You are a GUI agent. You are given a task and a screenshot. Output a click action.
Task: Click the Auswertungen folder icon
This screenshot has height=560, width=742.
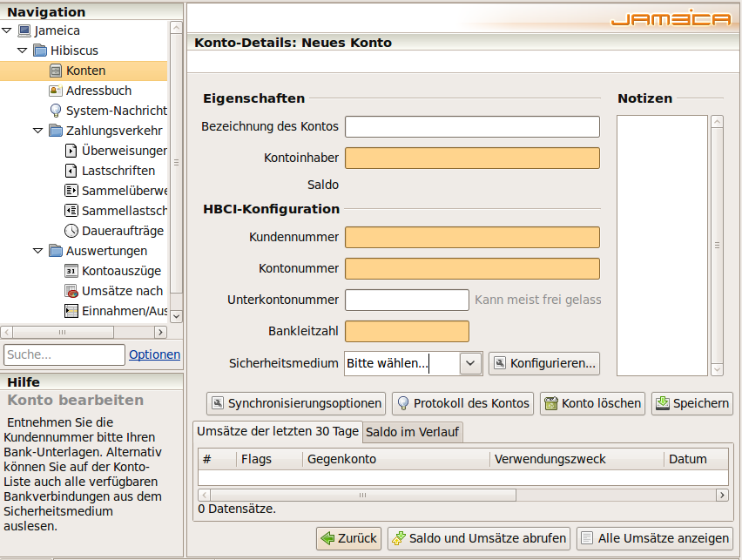click(x=56, y=251)
